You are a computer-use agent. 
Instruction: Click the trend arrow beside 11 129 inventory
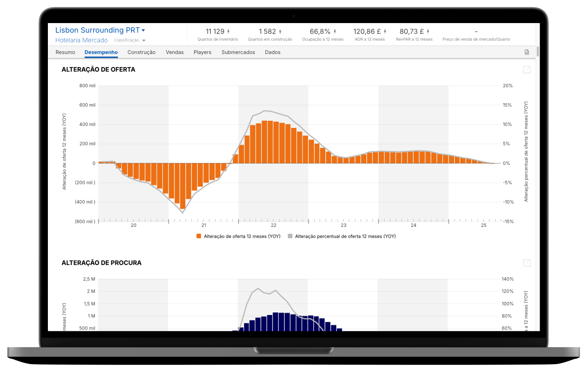click(x=228, y=31)
